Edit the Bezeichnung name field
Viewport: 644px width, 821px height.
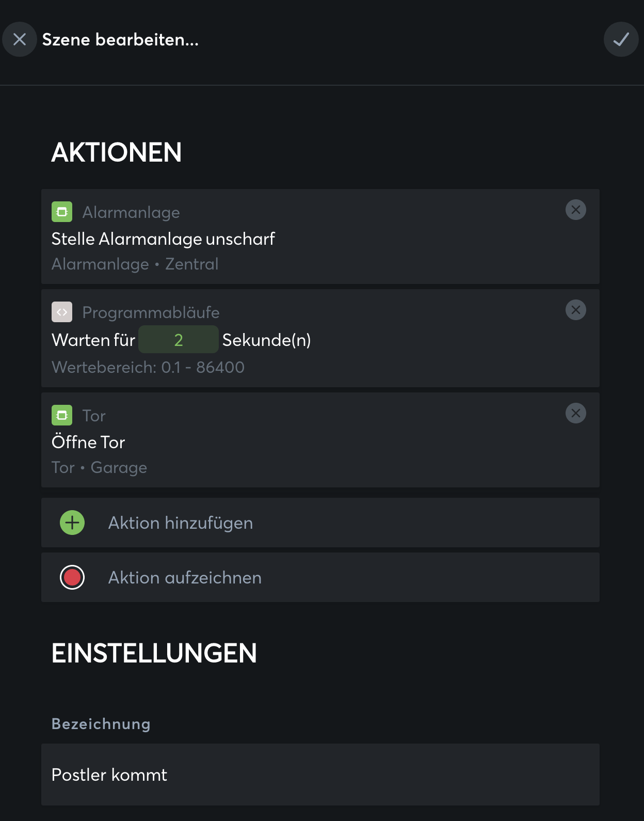pos(320,775)
